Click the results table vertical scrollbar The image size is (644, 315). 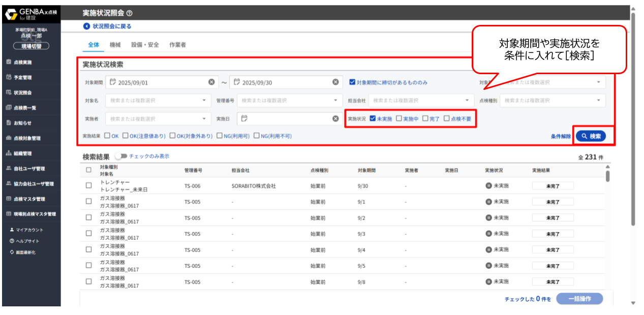point(607,176)
